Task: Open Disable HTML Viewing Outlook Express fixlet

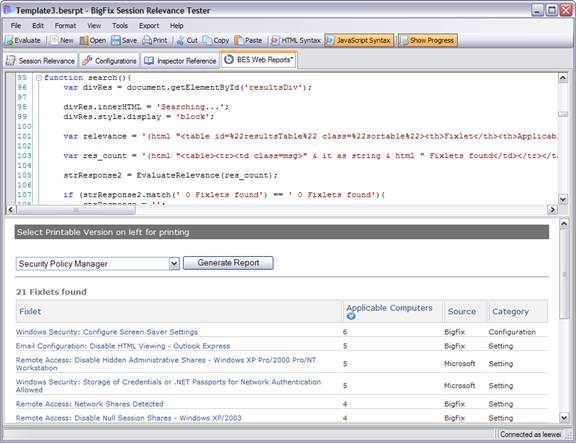Action: point(123,346)
